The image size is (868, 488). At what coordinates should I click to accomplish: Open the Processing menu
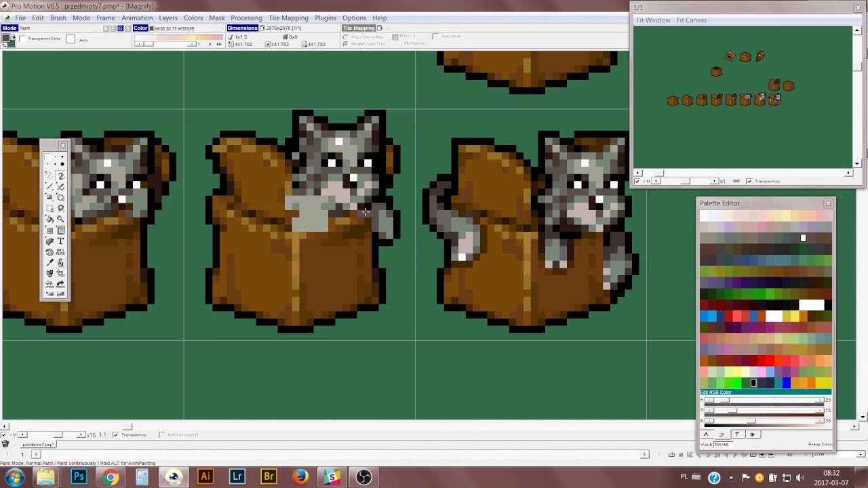point(246,18)
